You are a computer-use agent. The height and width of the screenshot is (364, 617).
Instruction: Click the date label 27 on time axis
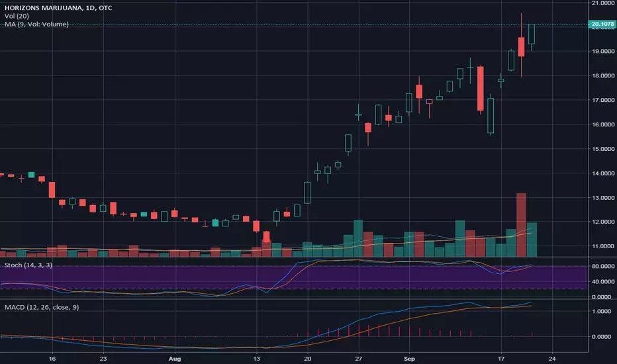click(358, 359)
